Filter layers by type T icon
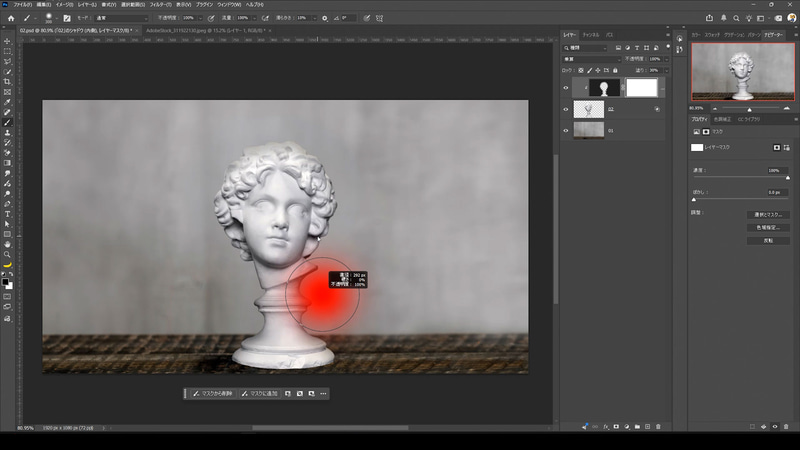800x450 pixels. [x=637, y=48]
